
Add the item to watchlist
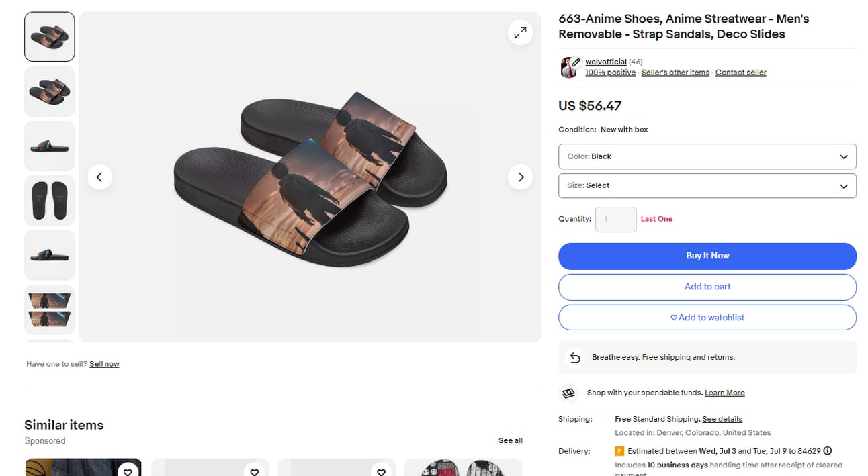[x=707, y=318]
